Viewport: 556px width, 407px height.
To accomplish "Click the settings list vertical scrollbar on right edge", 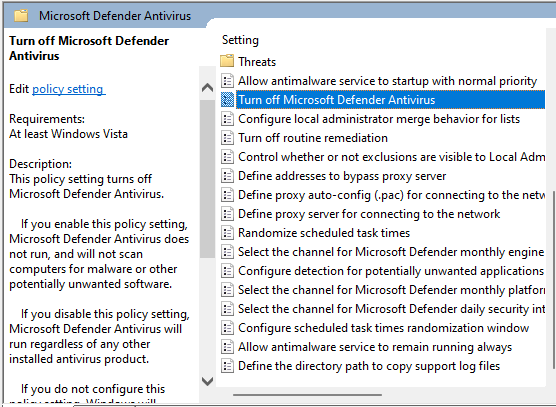I will [554, 280].
